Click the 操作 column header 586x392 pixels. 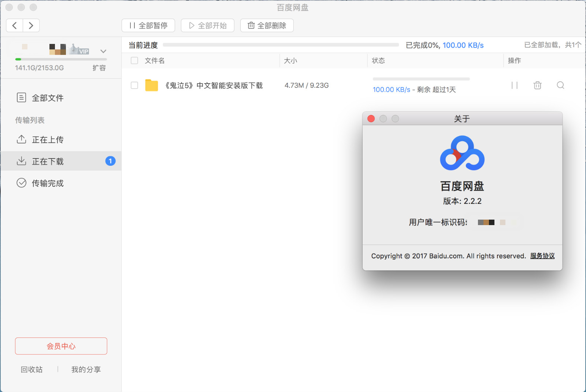[515, 61]
